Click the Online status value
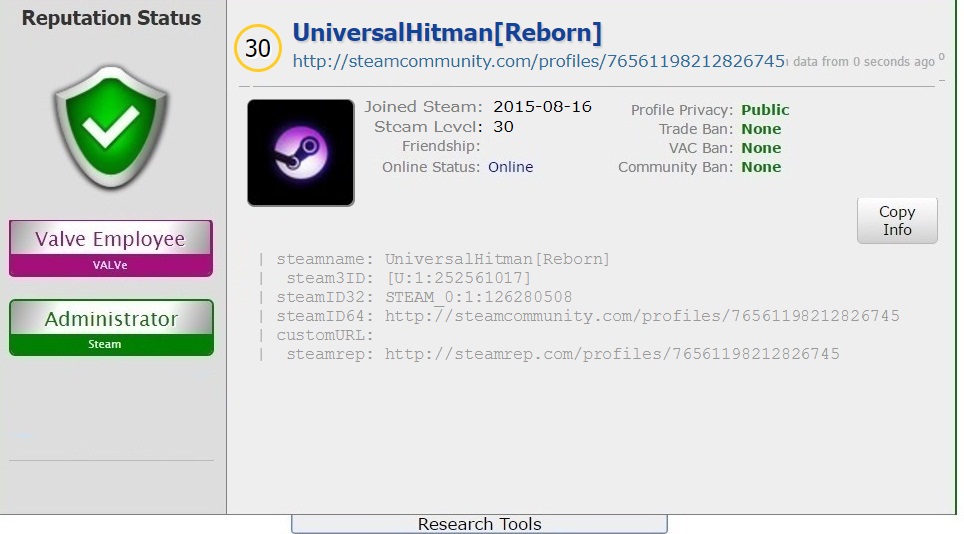 [510, 167]
